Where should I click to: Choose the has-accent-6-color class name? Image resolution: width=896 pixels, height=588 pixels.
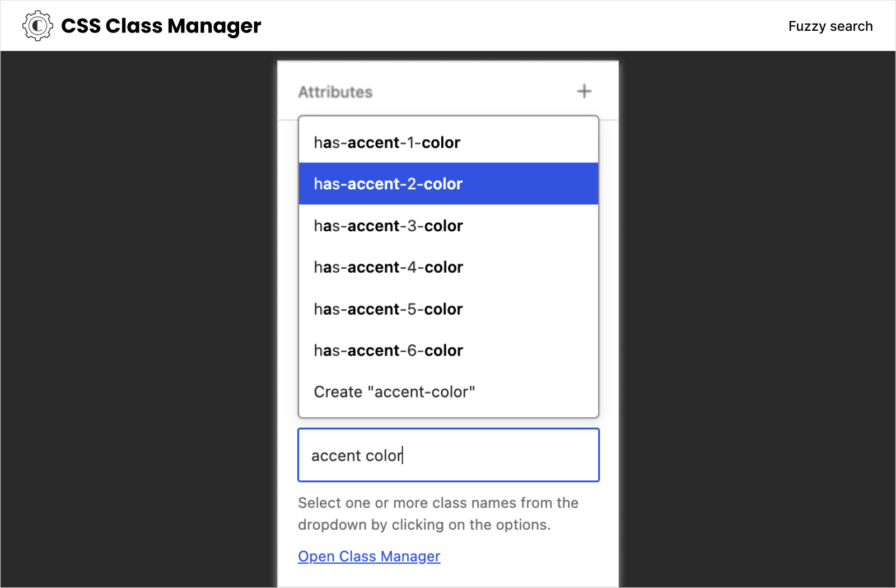(388, 350)
